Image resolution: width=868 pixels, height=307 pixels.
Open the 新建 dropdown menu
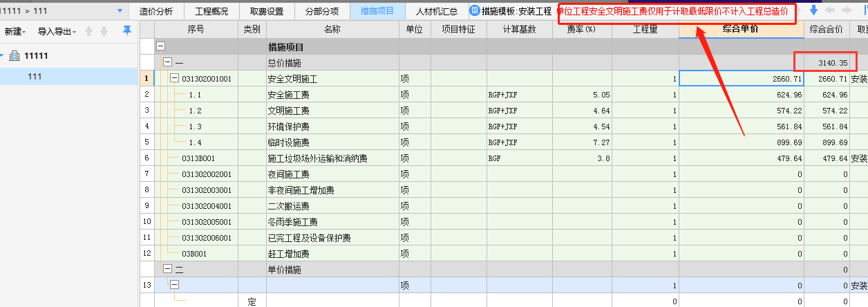14,32
